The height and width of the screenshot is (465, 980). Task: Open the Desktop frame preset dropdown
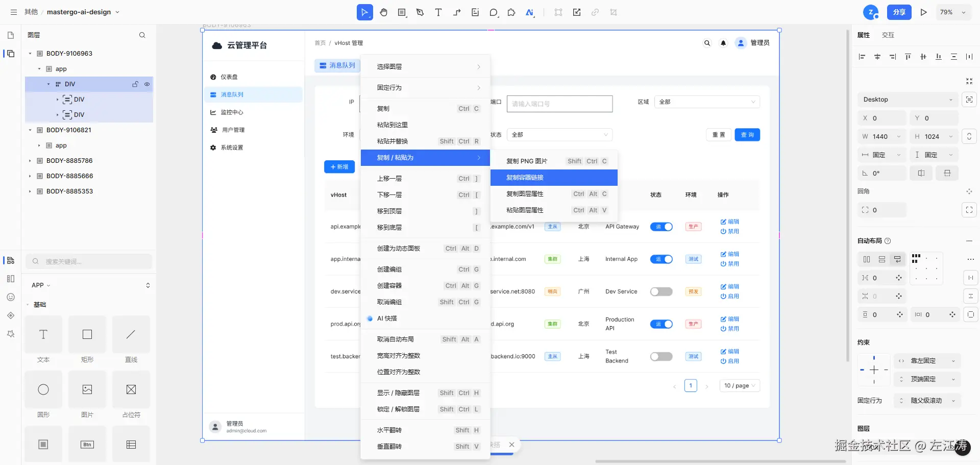click(x=908, y=100)
